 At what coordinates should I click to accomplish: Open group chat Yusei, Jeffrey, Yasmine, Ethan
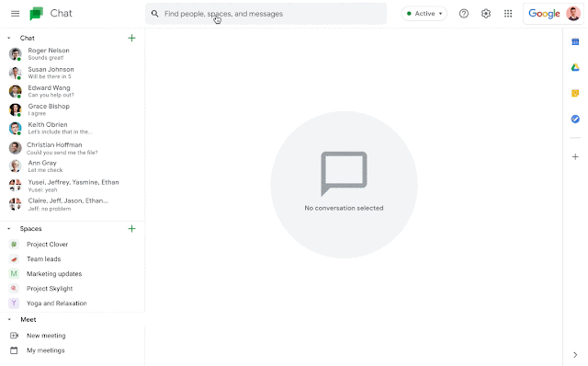(73, 186)
